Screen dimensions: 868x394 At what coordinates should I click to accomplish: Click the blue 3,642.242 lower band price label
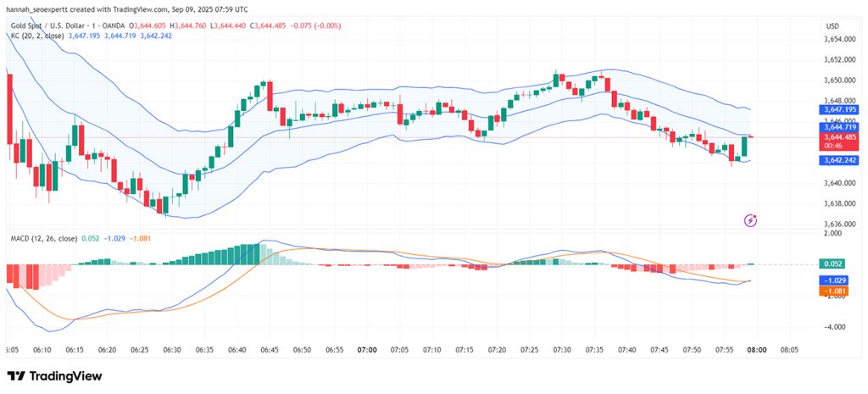pos(837,160)
